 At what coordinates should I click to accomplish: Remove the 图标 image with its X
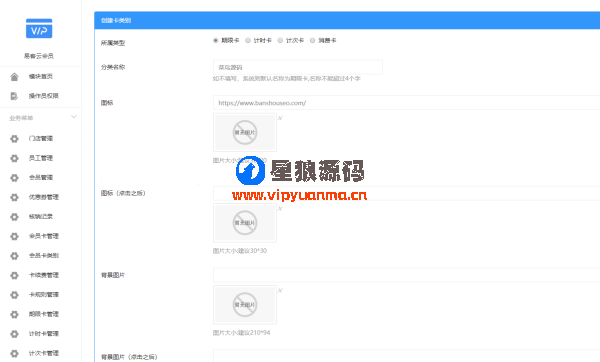[280, 118]
